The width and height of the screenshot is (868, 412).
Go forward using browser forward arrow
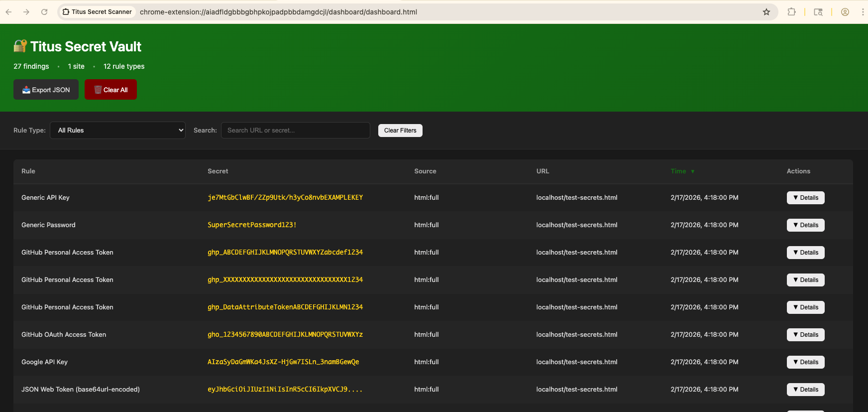[x=26, y=12]
